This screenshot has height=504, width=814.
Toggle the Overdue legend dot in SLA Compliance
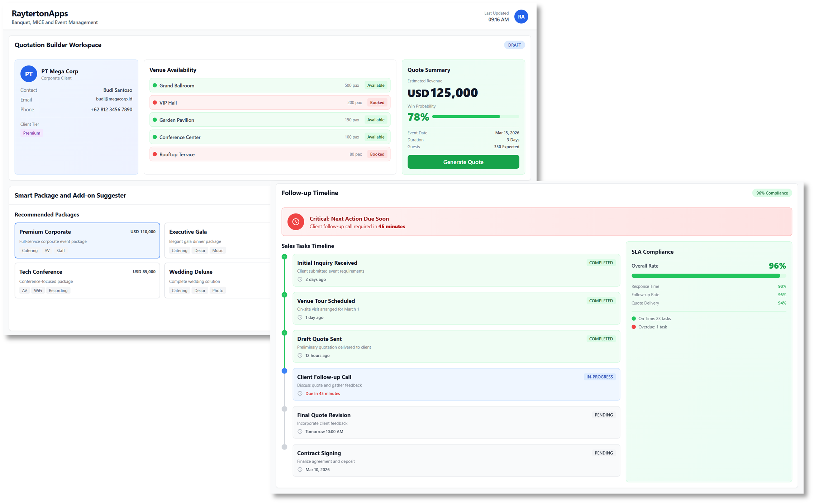point(634,327)
